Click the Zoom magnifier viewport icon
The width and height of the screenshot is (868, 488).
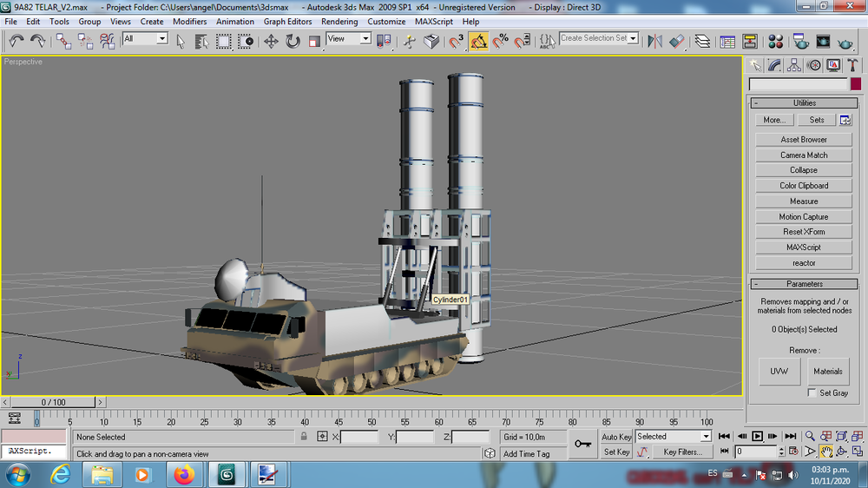(x=810, y=437)
